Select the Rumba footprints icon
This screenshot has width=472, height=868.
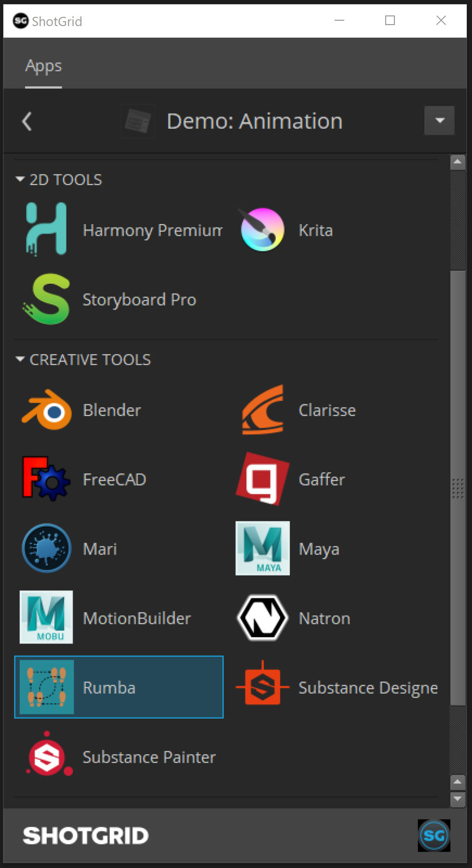tap(47, 687)
